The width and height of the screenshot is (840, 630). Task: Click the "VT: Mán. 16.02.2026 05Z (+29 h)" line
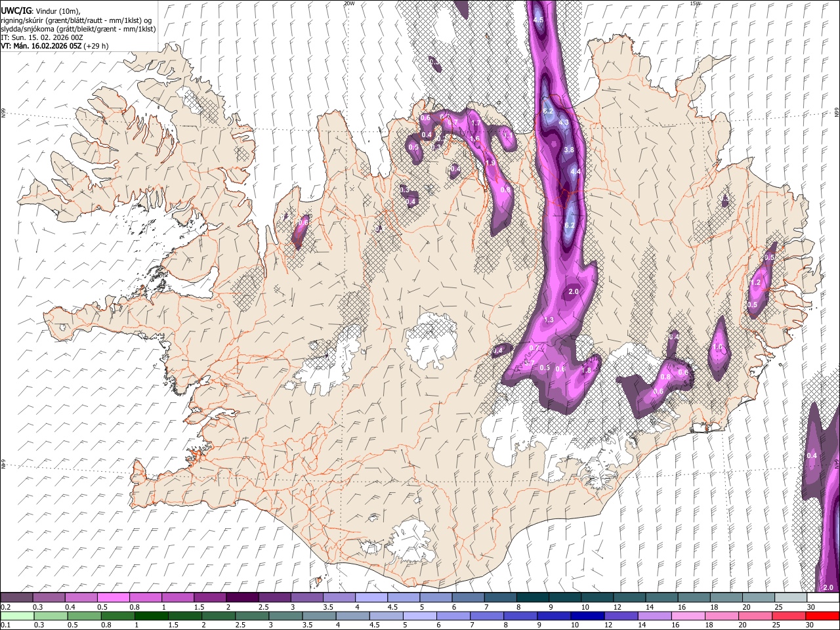(x=54, y=46)
